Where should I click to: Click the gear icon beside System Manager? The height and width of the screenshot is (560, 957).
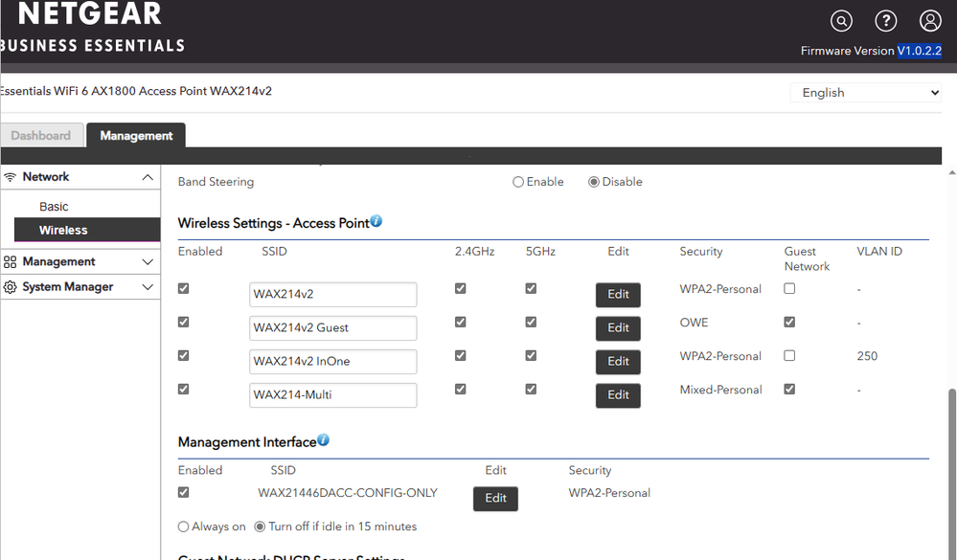point(11,287)
